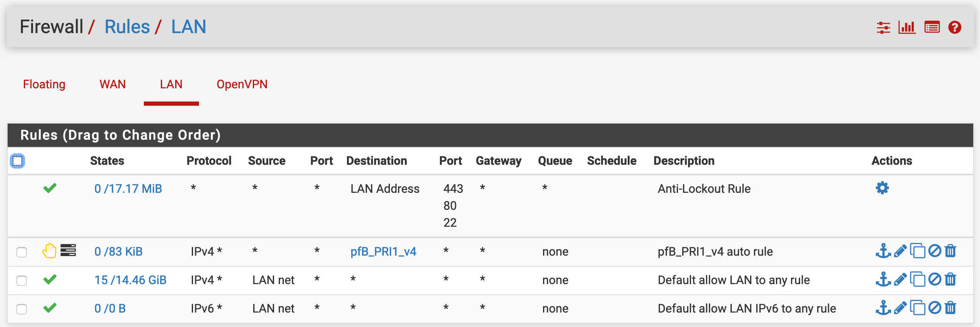The image size is (980, 327).
Task: Copy the pfB_PRI1_v4 auto rule
Action: tap(918, 251)
